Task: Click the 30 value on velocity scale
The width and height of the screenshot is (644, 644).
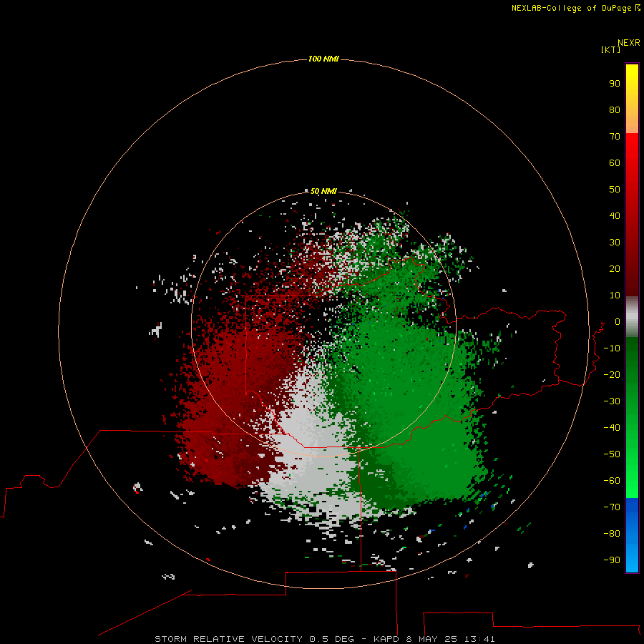Action: (615, 243)
